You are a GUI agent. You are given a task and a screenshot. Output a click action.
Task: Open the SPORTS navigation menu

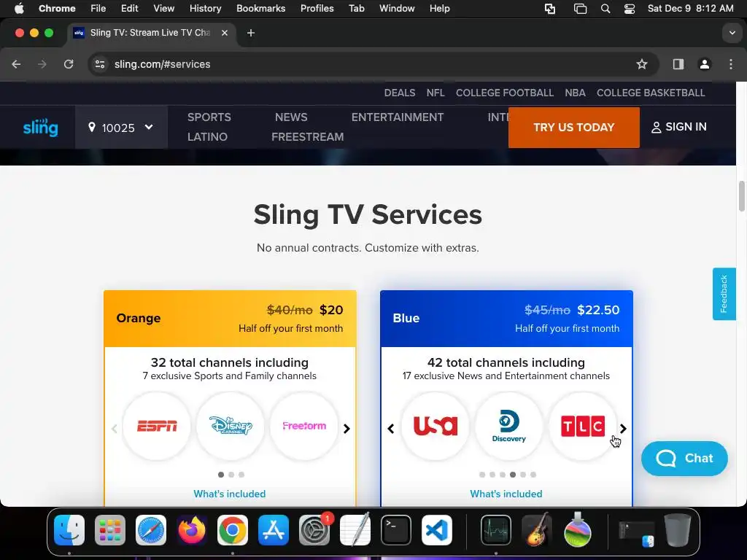point(209,117)
